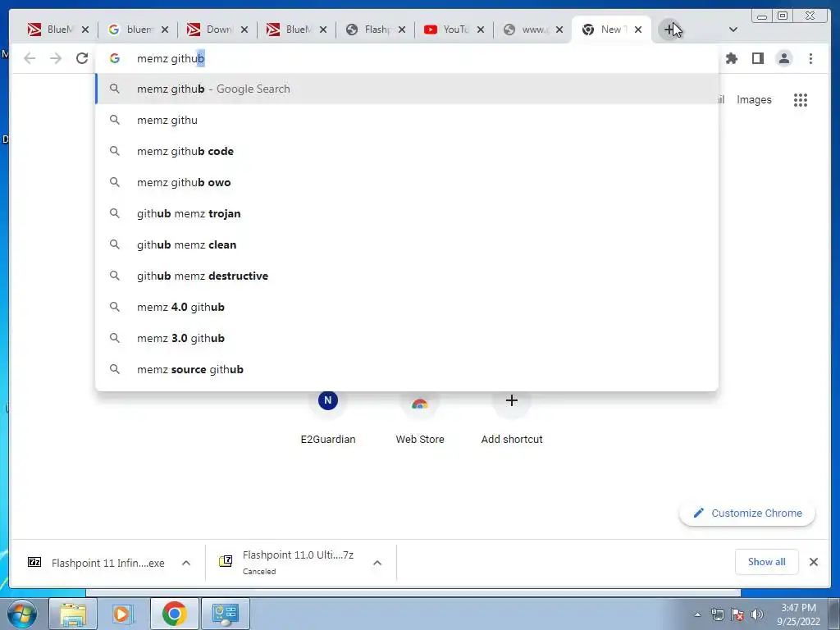Open the E2Guardian shortcut
840x630 pixels.
pyautogui.click(x=328, y=418)
